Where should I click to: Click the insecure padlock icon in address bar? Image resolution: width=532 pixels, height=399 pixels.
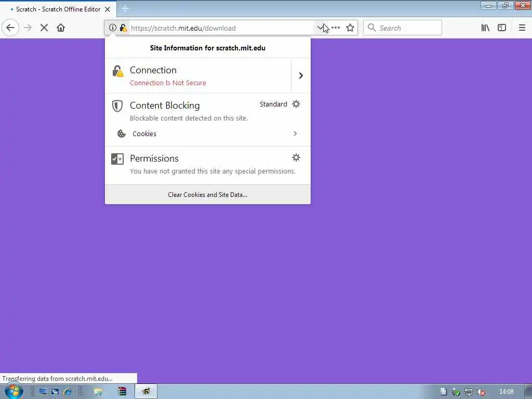[x=124, y=28]
